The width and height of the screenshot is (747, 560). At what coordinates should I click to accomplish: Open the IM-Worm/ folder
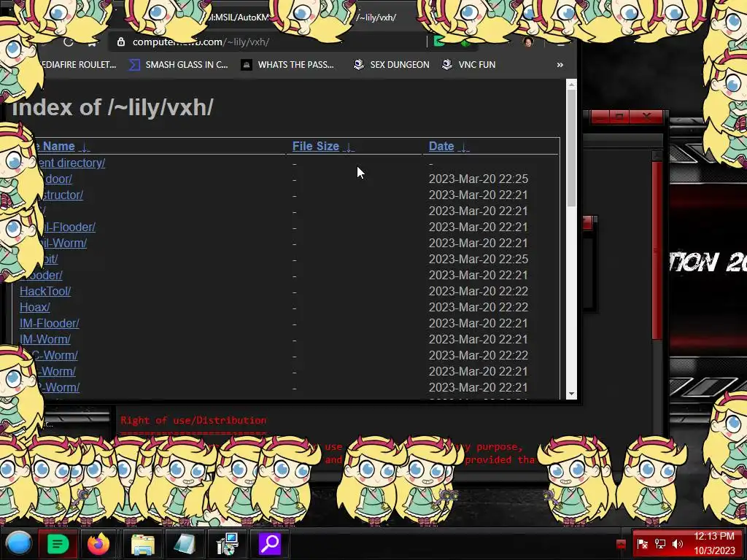45,340
